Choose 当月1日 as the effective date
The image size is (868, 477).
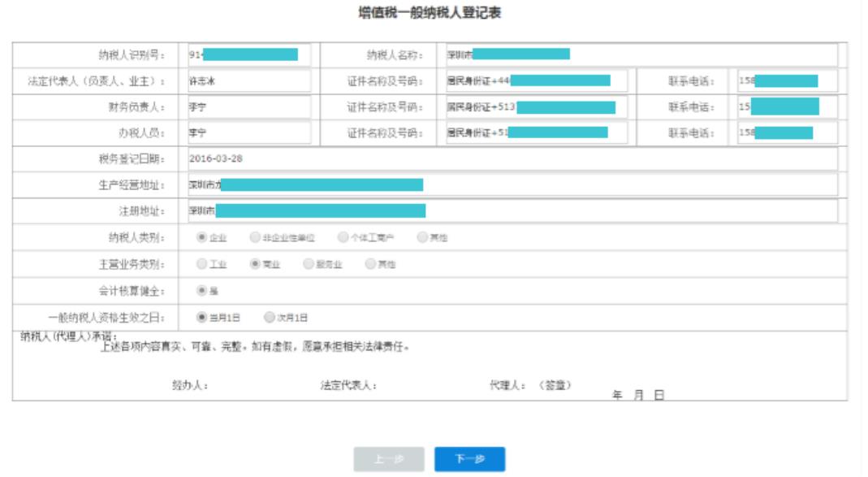tap(201, 317)
